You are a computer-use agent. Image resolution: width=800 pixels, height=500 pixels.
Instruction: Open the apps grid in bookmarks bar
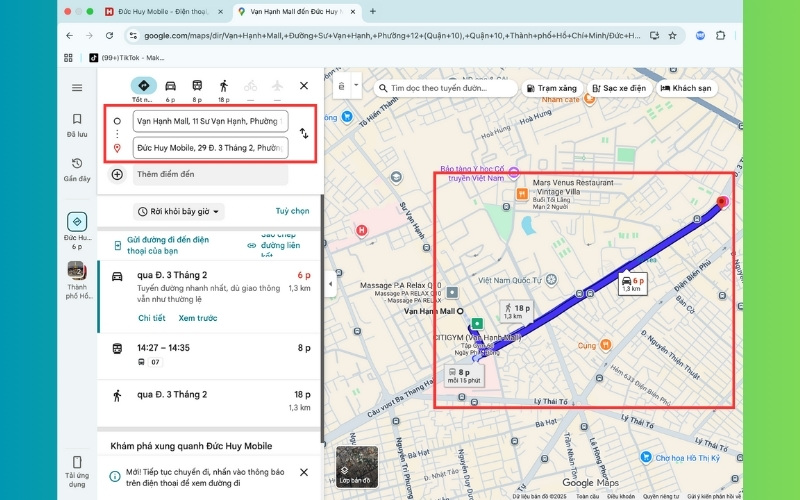68,58
